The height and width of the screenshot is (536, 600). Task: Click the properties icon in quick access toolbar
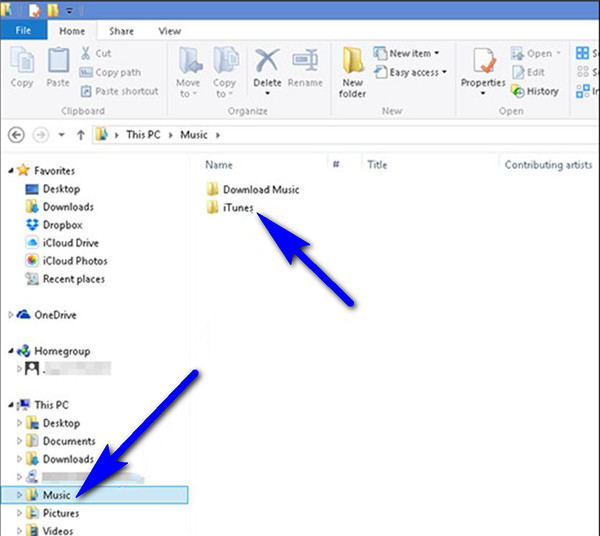35,11
